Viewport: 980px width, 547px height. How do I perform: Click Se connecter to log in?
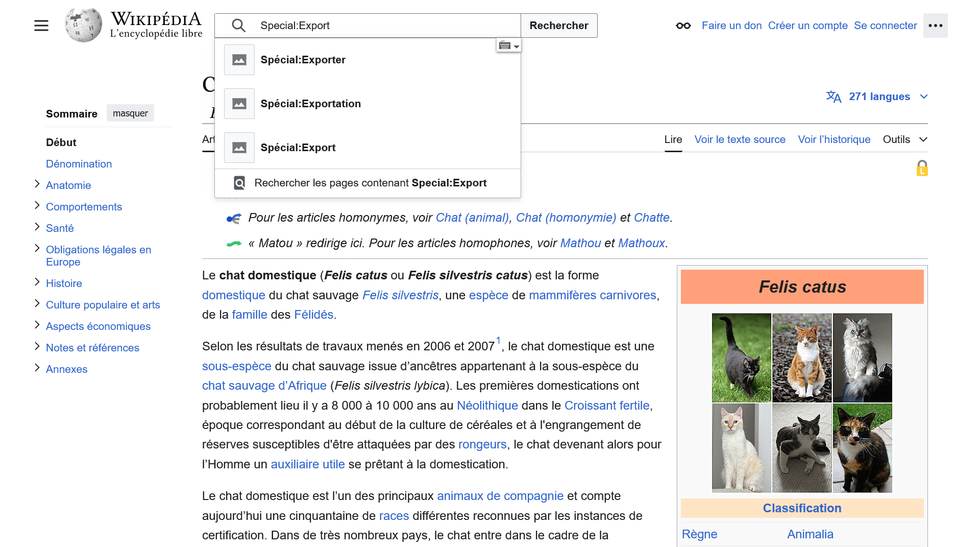[885, 25]
